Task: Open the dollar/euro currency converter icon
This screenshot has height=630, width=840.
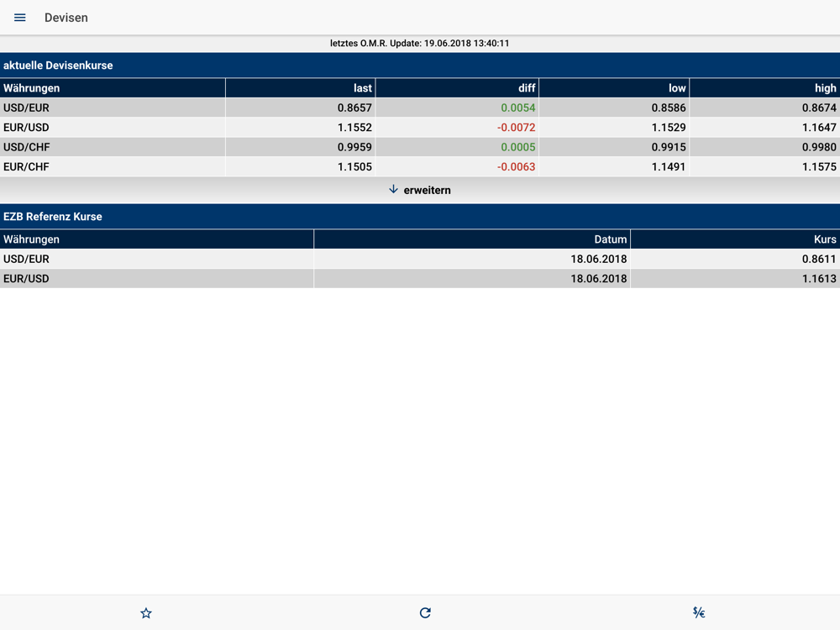Action: [699, 612]
